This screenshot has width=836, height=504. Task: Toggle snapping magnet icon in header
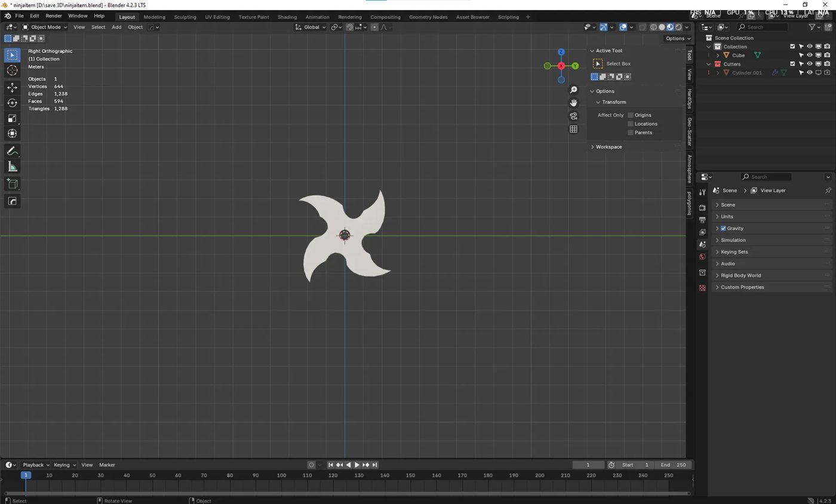point(350,27)
